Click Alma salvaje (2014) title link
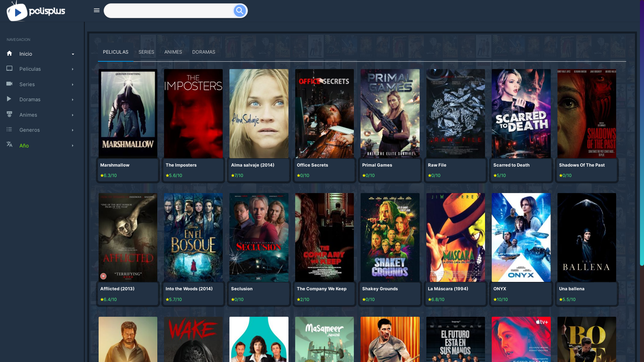The height and width of the screenshot is (362, 644). [x=253, y=165]
